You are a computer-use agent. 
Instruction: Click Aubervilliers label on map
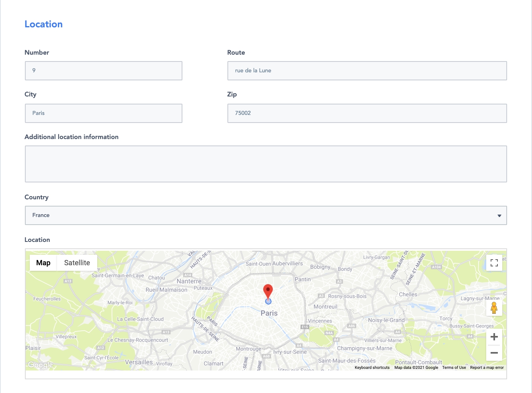pyautogui.click(x=288, y=264)
